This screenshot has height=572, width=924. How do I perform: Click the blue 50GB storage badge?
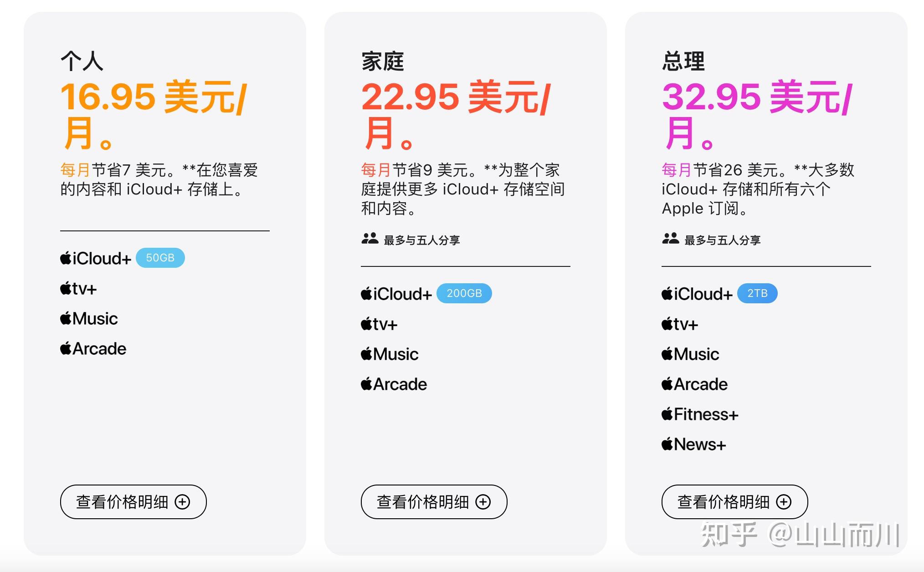pyautogui.click(x=160, y=257)
